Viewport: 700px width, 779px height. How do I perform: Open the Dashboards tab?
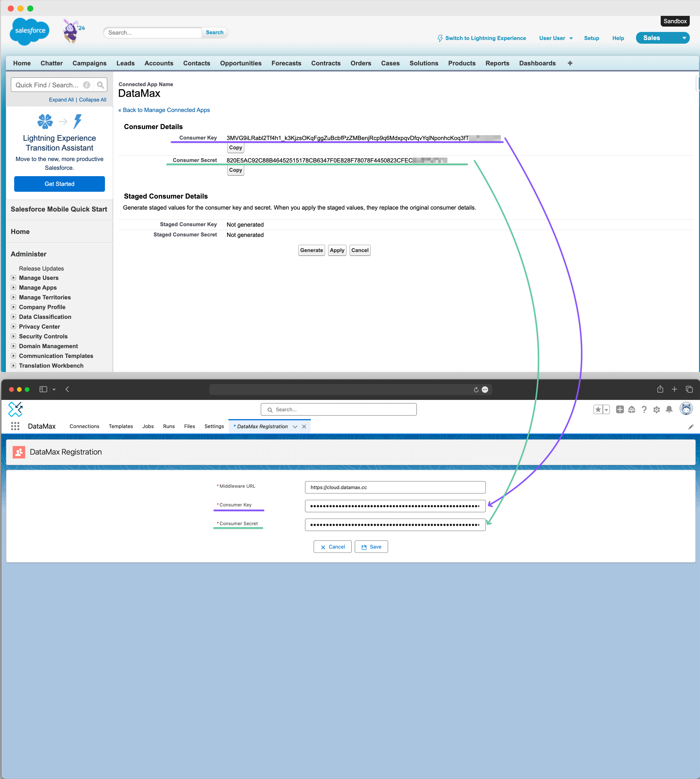(x=537, y=63)
